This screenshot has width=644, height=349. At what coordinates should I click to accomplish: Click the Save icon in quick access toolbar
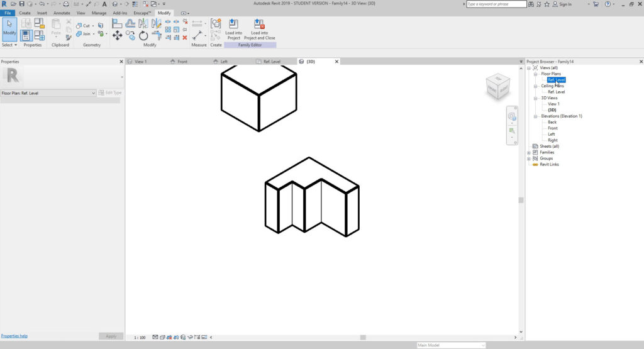click(x=21, y=4)
